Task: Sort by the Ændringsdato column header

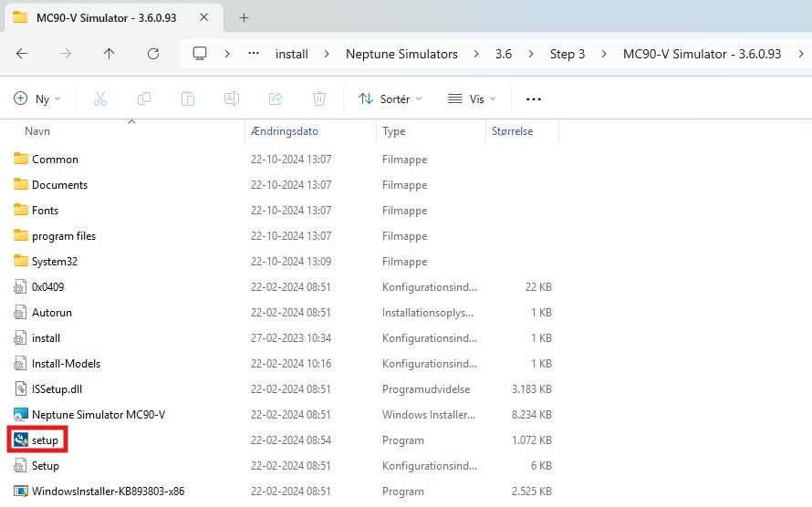Action: pyautogui.click(x=286, y=131)
